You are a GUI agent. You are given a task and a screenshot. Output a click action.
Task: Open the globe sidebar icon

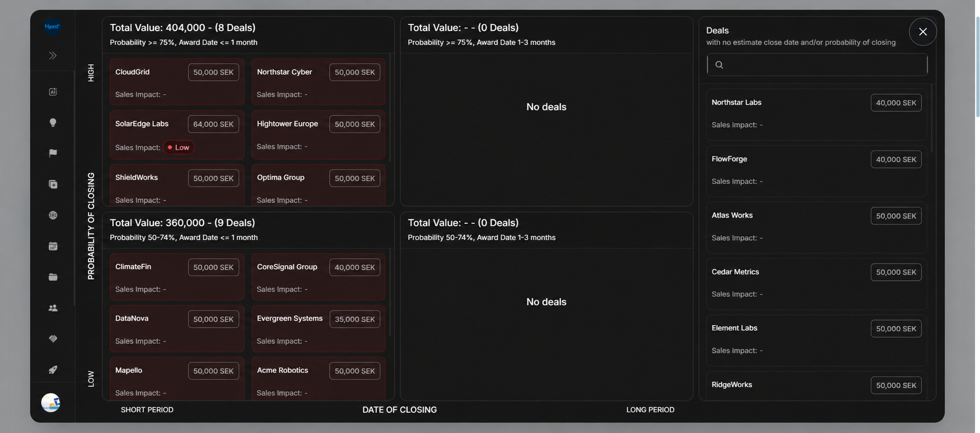pyautogui.click(x=53, y=215)
